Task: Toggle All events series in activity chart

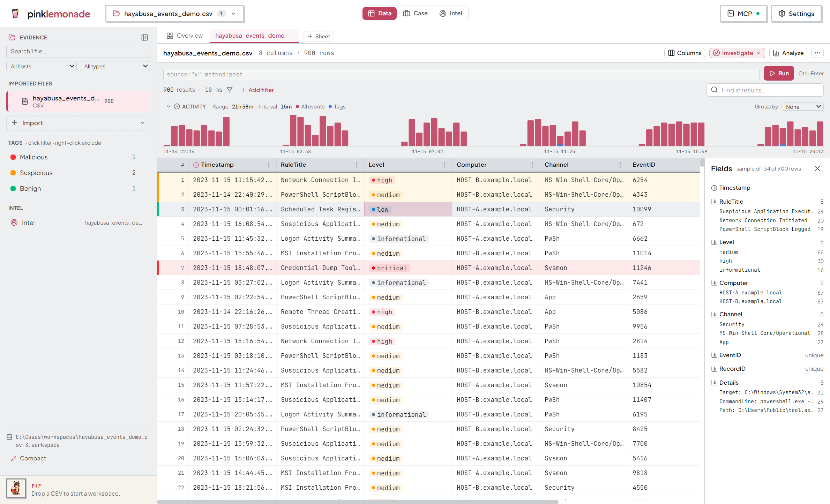Action: [x=310, y=107]
